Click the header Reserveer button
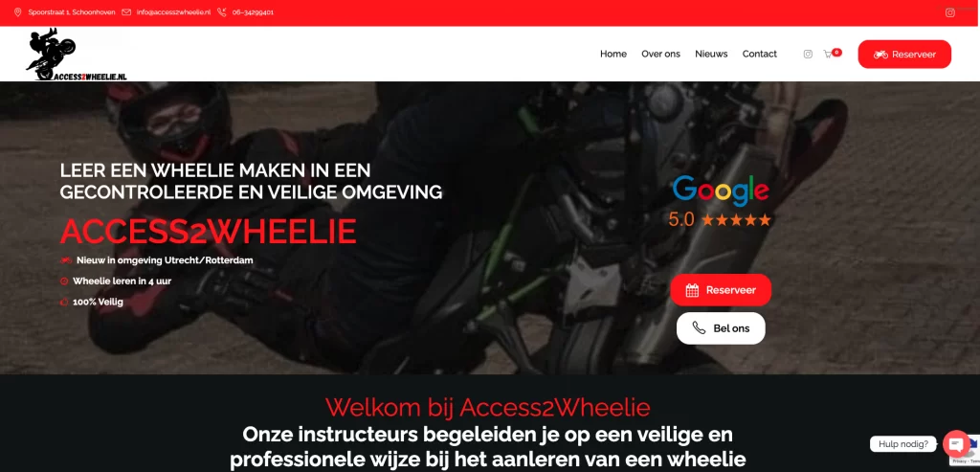 pyautogui.click(x=904, y=55)
